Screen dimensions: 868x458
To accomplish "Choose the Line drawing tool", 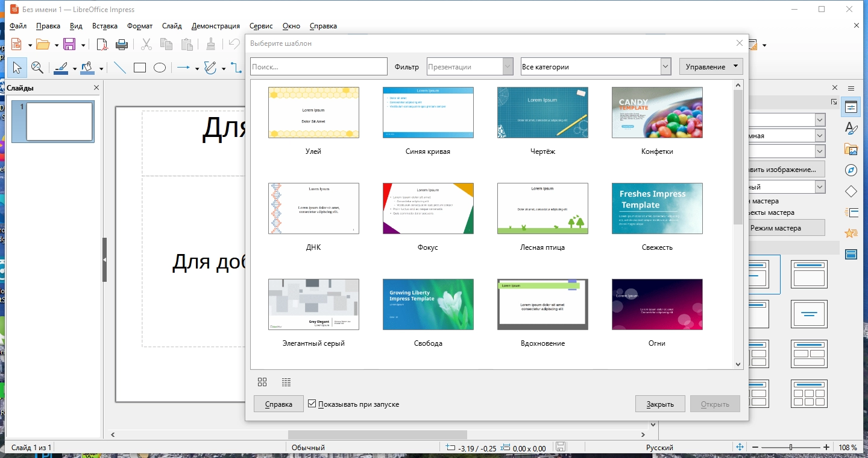I will [120, 68].
